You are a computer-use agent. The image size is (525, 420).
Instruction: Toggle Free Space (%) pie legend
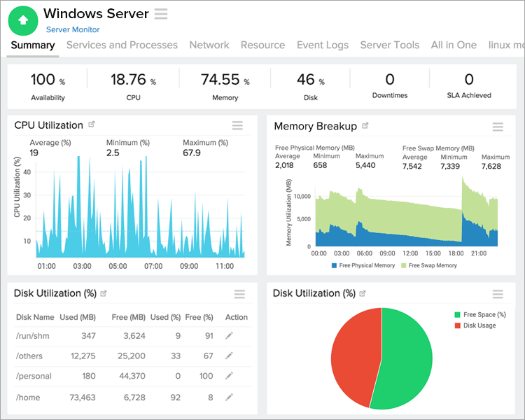pyautogui.click(x=479, y=315)
